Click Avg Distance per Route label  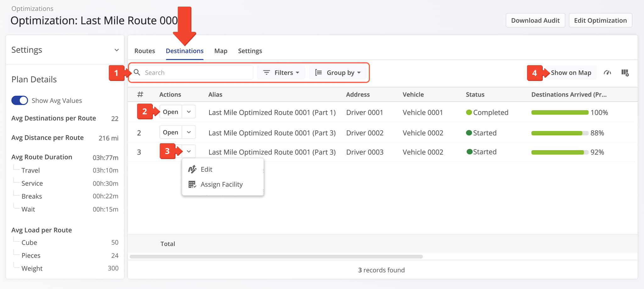47,138
